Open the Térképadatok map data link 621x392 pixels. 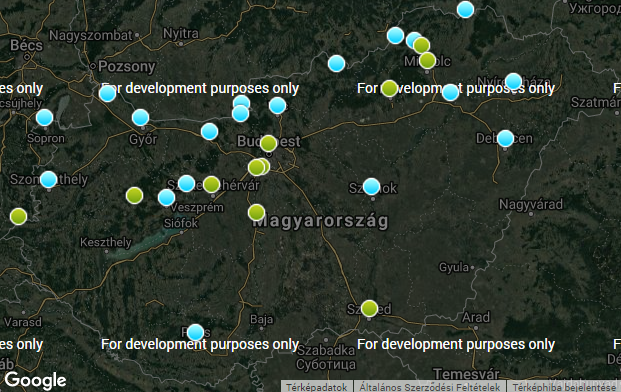pyautogui.click(x=316, y=387)
